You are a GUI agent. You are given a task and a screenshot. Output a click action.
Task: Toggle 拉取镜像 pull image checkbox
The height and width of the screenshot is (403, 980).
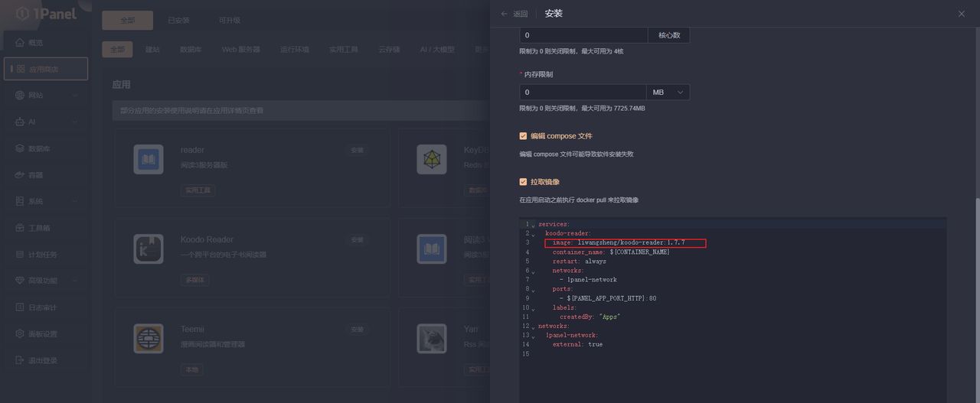(x=523, y=182)
